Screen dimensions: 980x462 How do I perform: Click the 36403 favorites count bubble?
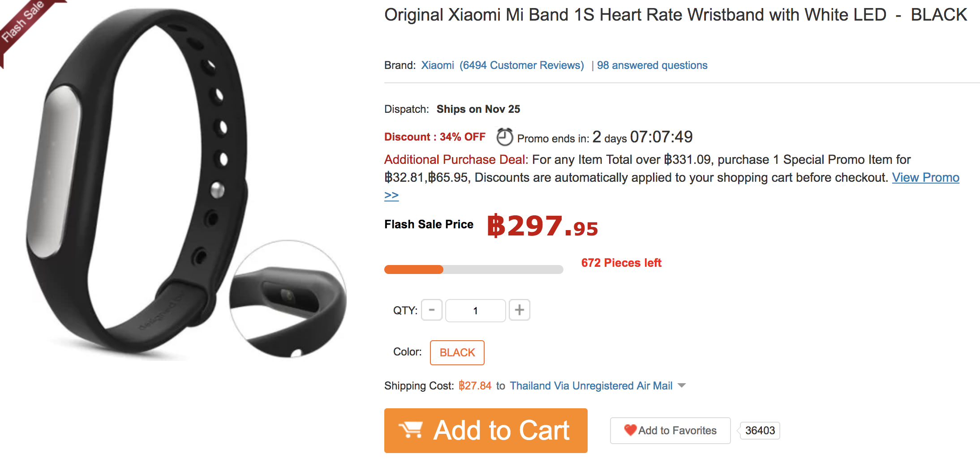tap(760, 431)
